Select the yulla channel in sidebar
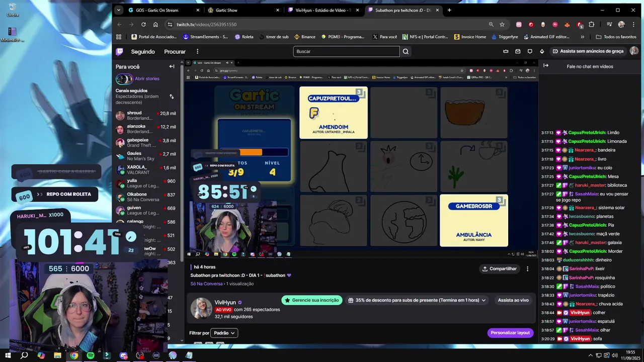 point(146,184)
